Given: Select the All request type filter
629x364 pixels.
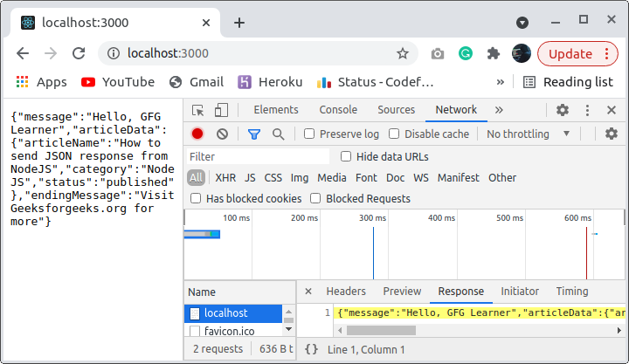Looking at the screenshot, I should coord(196,177).
